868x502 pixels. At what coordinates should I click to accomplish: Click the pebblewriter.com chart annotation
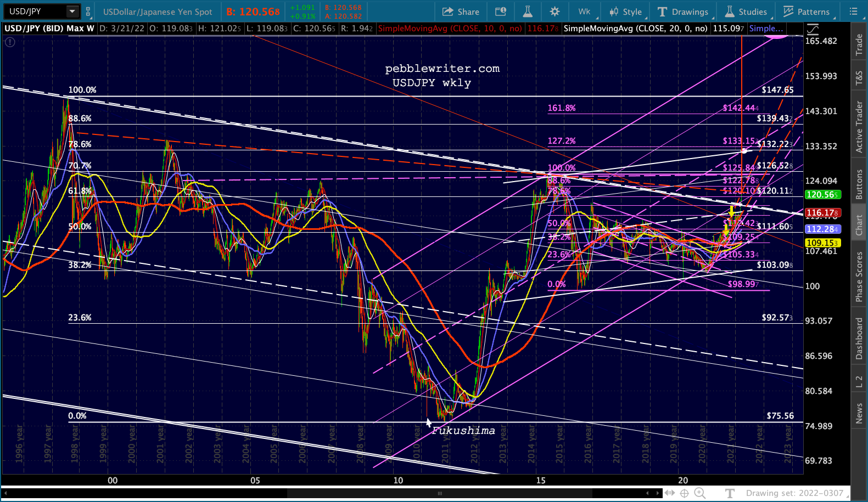(443, 69)
